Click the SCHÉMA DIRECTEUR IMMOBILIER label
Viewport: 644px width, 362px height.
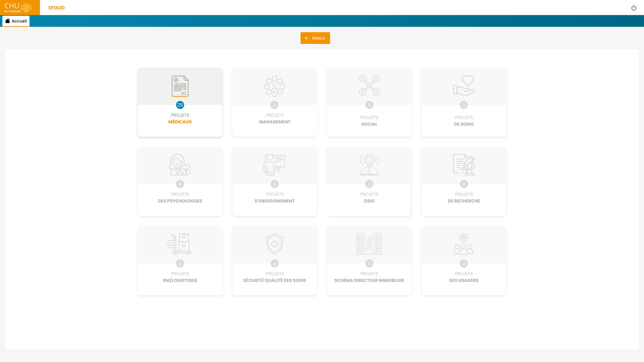[369, 281]
